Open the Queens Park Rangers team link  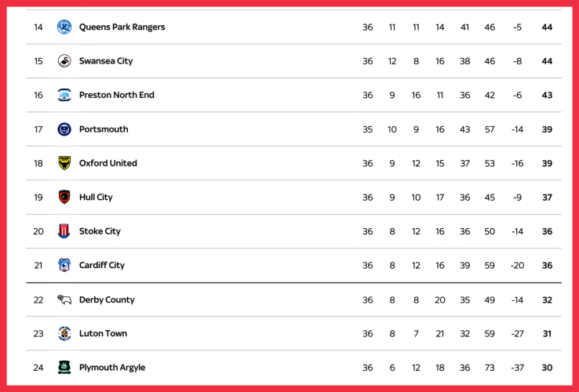tap(122, 27)
